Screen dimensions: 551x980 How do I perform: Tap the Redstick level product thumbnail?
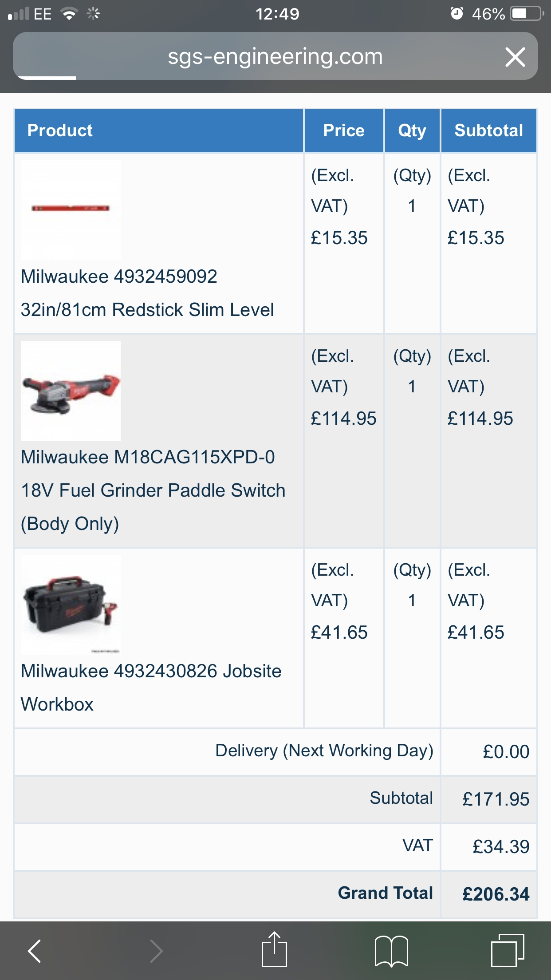[71, 209]
